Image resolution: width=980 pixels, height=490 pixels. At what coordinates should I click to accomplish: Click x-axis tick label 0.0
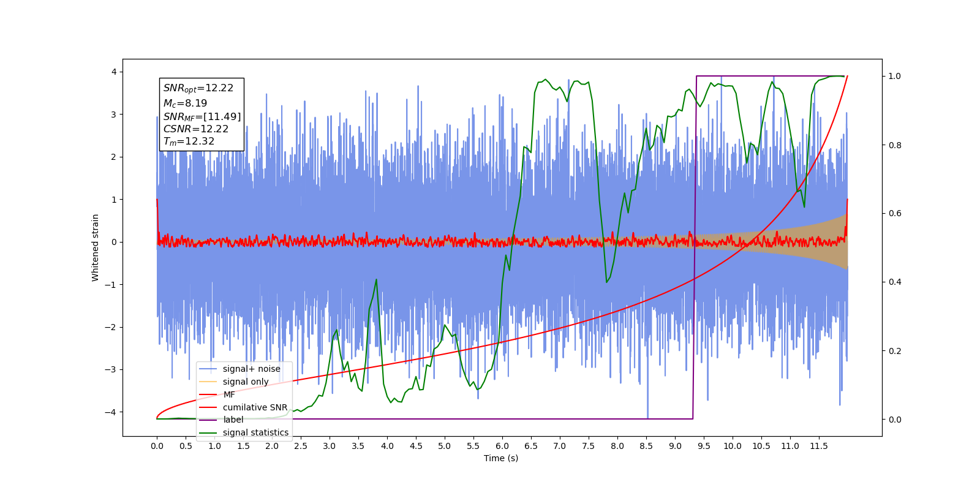click(x=157, y=446)
